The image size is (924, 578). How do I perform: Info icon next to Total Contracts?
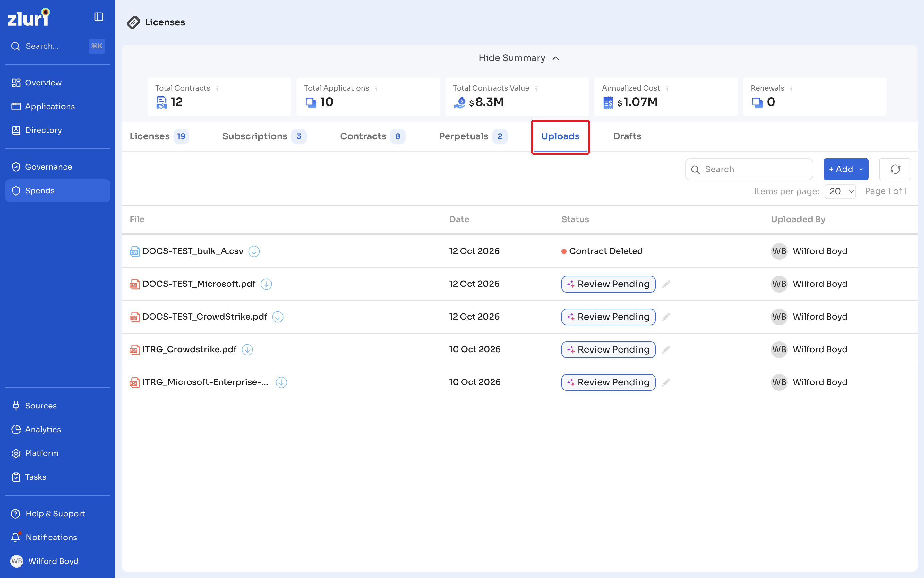(217, 88)
